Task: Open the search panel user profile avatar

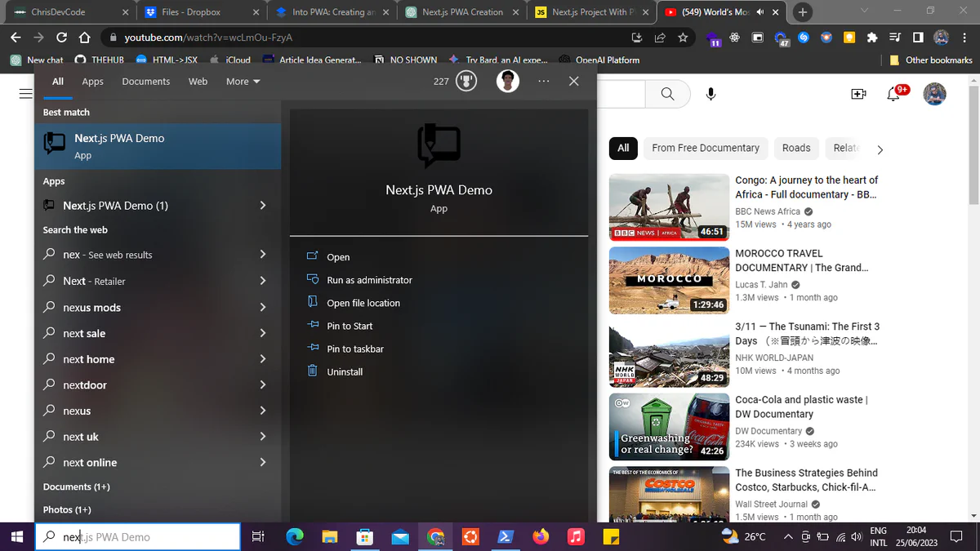Action: click(x=507, y=82)
